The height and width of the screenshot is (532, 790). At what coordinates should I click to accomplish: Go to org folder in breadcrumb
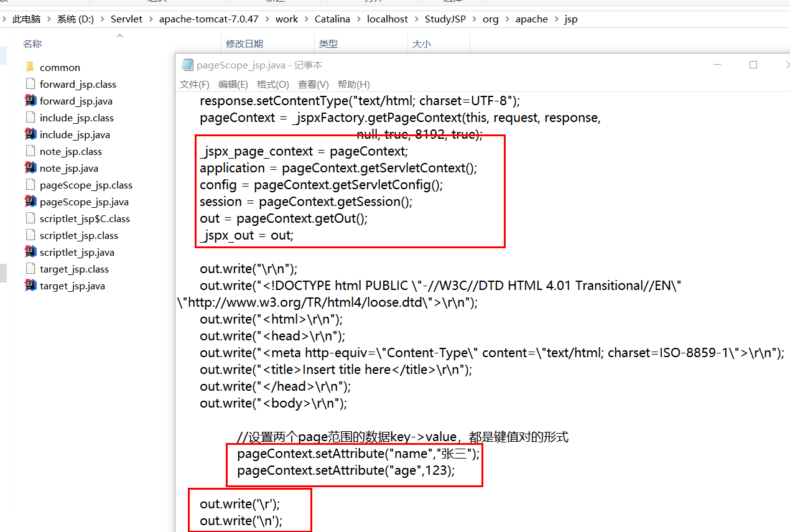(x=491, y=19)
